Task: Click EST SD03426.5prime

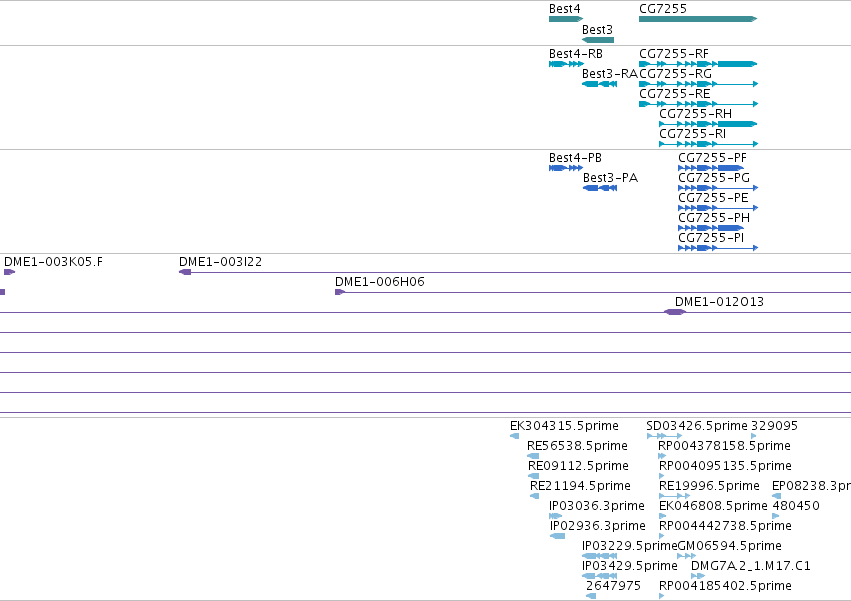Action: click(x=664, y=436)
